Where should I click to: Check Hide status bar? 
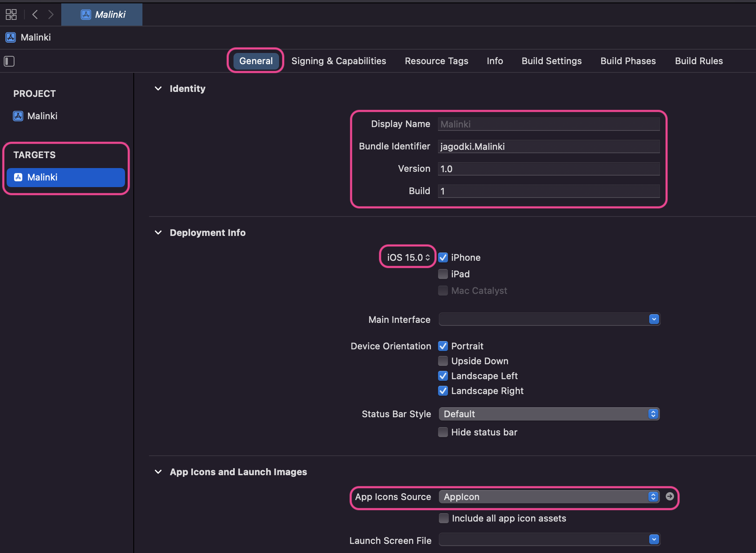click(x=443, y=432)
